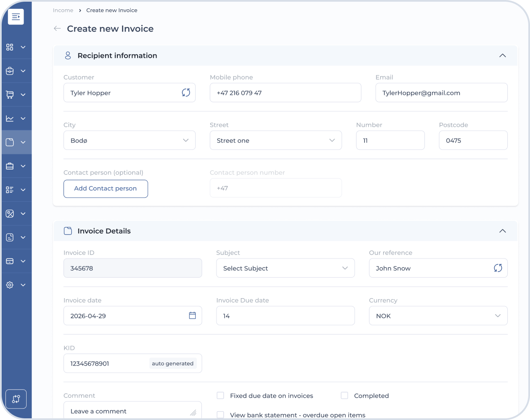Check Fixed due date on invoices

point(220,396)
